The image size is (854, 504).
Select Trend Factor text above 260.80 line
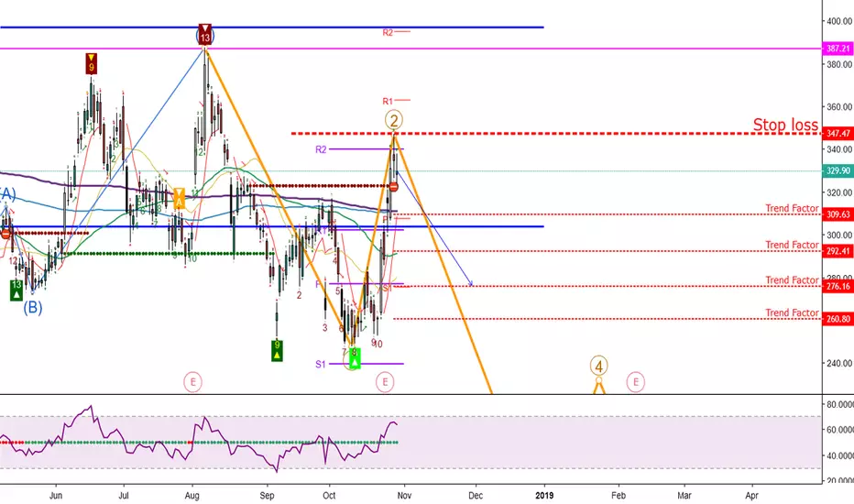[792, 312]
